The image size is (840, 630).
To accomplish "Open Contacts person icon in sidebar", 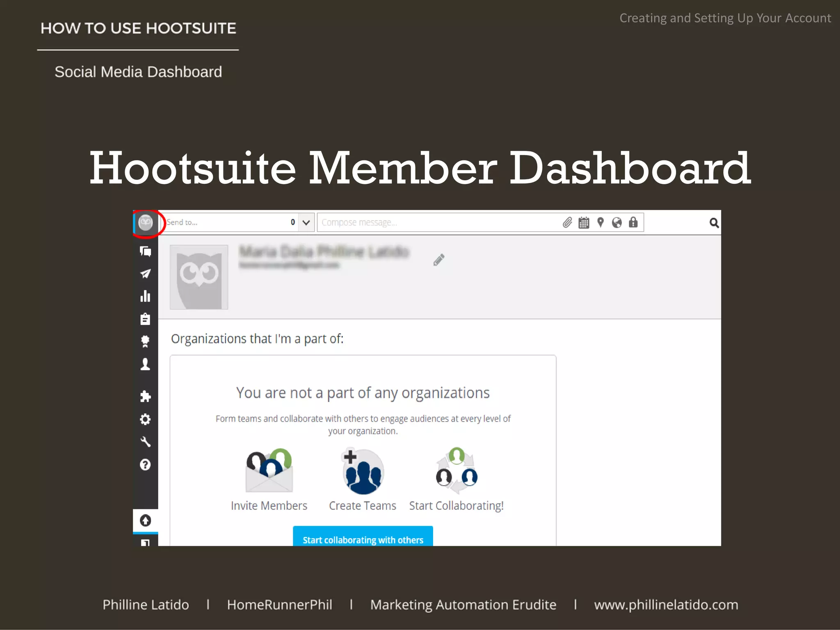I will tap(146, 364).
